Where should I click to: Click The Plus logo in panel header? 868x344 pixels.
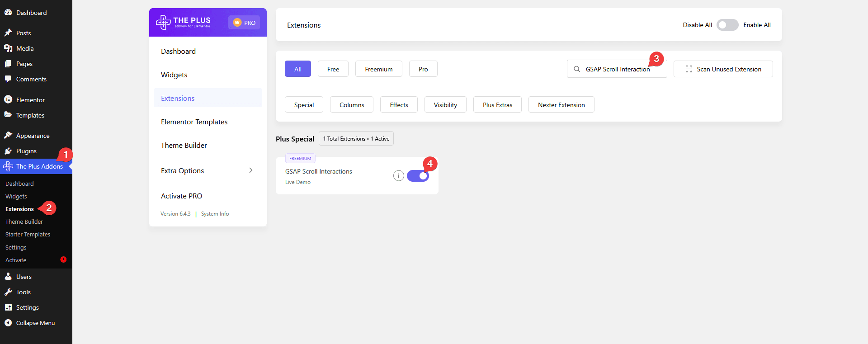point(183,22)
